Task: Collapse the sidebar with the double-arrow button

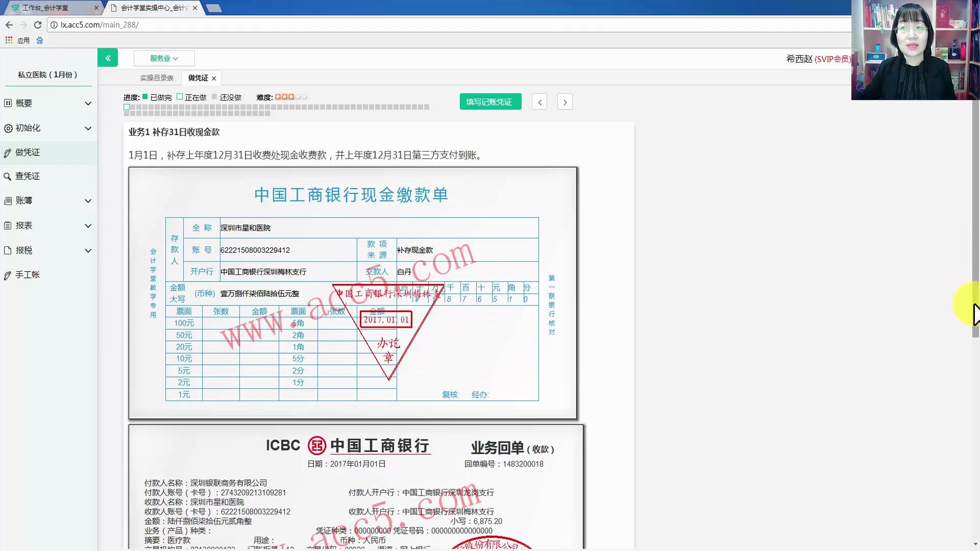Action: point(108,58)
